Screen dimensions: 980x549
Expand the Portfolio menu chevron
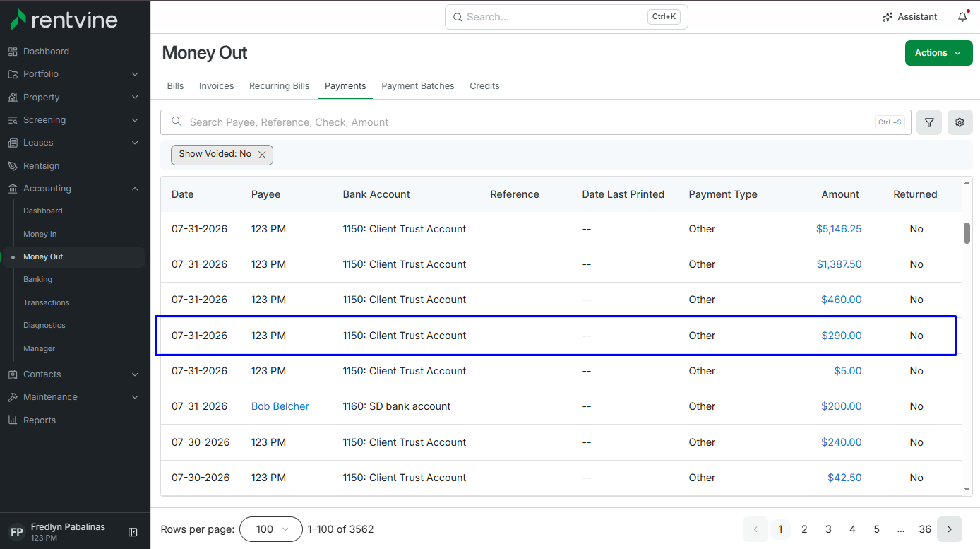point(135,74)
